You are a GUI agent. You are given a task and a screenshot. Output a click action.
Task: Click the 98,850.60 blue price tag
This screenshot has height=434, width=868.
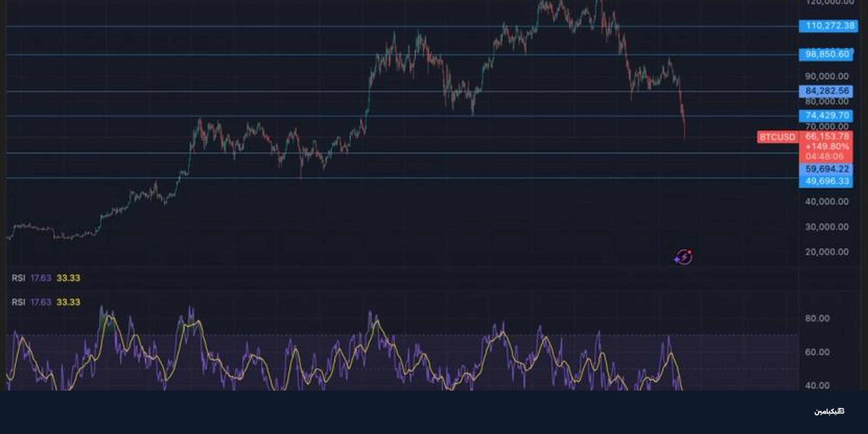click(826, 54)
